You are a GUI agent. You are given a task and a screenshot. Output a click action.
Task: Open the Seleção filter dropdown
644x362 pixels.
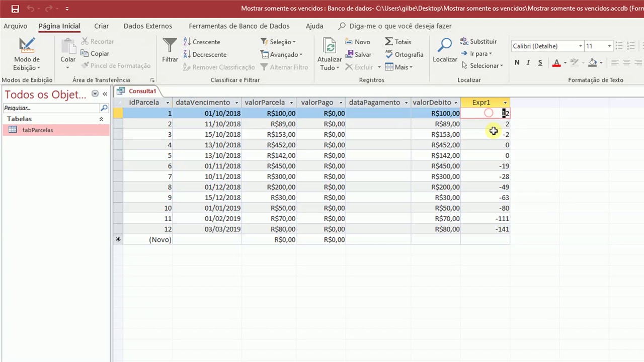[x=278, y=42]
